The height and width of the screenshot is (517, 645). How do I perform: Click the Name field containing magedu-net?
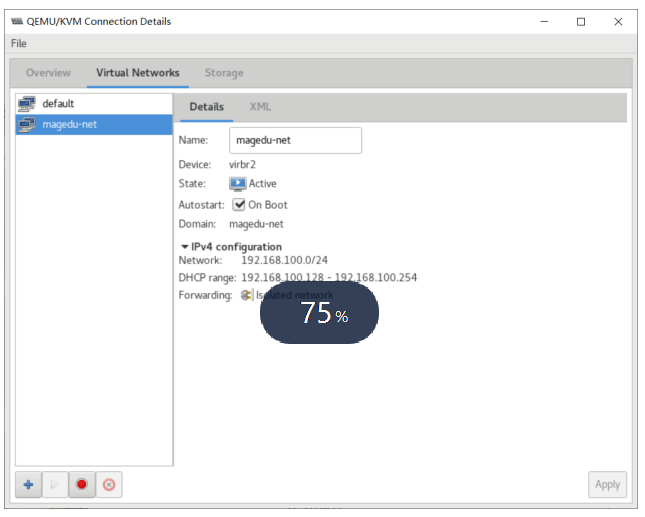[295, 140]
